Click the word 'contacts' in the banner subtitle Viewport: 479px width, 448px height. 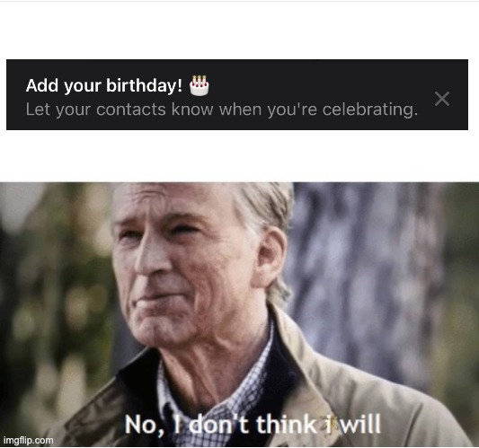pos(131,110)
